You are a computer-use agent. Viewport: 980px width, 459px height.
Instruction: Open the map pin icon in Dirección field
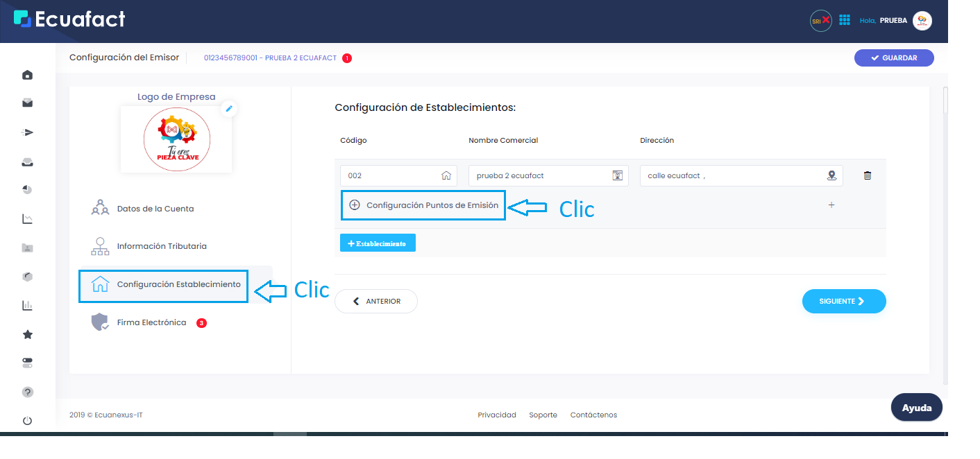[x=831, y=175]
